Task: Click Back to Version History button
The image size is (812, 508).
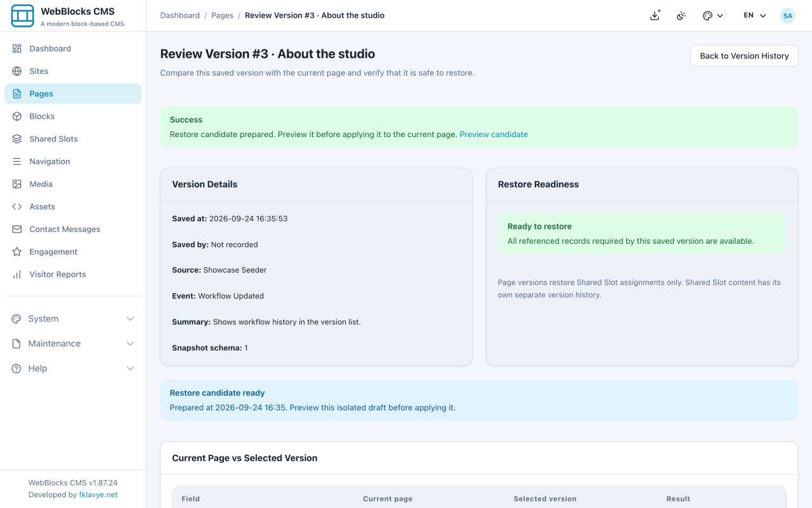Action: (x=744, y=56)
